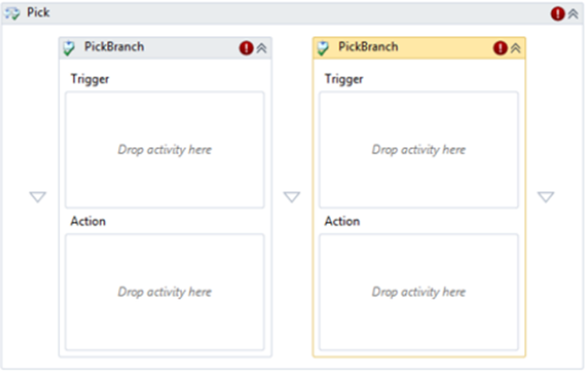This screenshot has height=371, width=588.
Task: Collapse the highlighted right PickBranch
Action: pos(515,48)
